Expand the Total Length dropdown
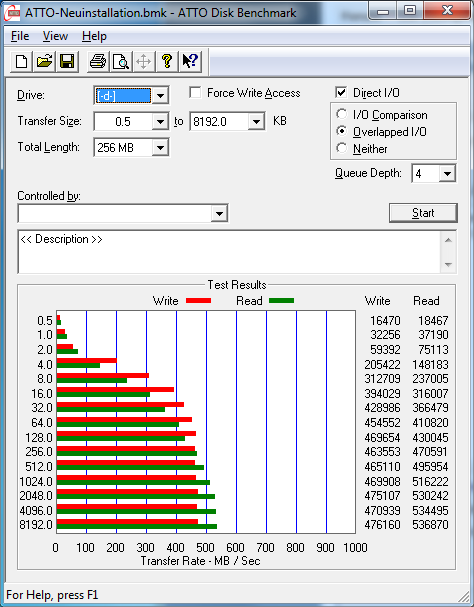The height and width of the screenshot is (607, 474). click(x=160, y=148)
